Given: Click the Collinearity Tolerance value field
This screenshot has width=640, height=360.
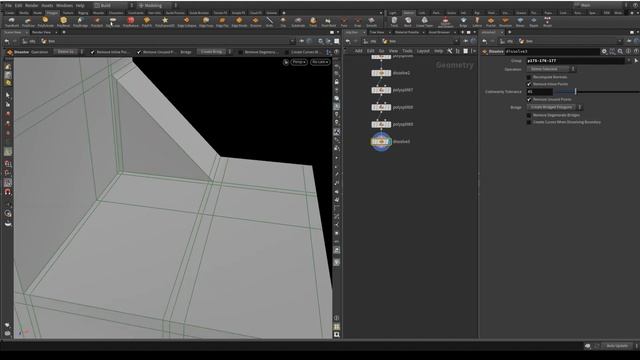Looking at the screenshot, I should coord(540,92).
